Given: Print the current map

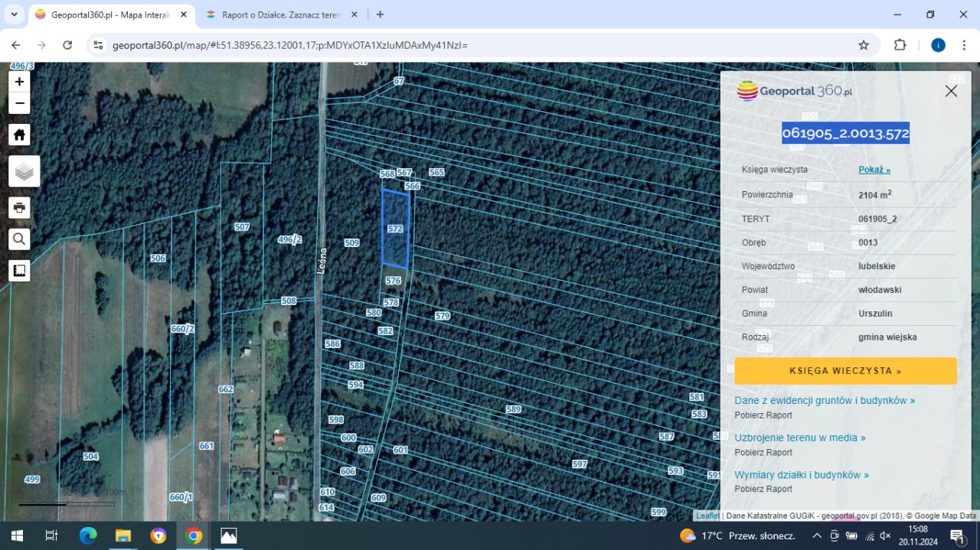Looking at the screenshot, I should 19,207.
